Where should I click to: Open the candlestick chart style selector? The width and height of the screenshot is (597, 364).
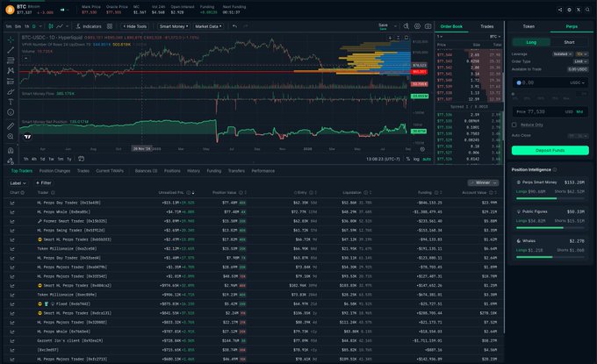pyautogui.click(x=51, y=26)
